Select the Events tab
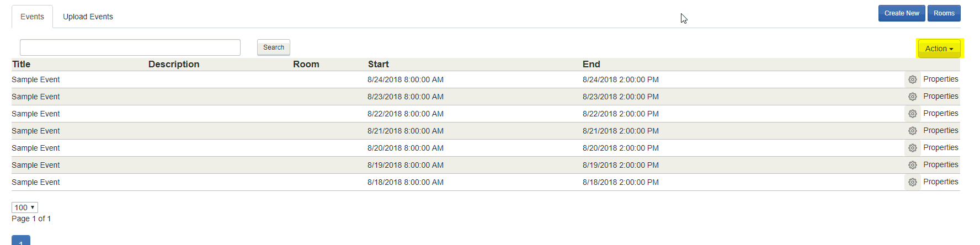 (x=32, y=17)
